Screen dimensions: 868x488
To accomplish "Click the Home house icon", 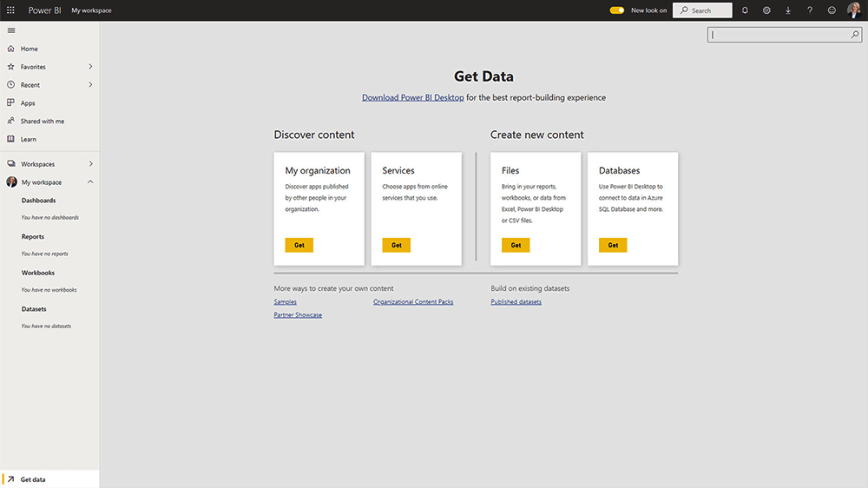I will (x=10, y=49).
